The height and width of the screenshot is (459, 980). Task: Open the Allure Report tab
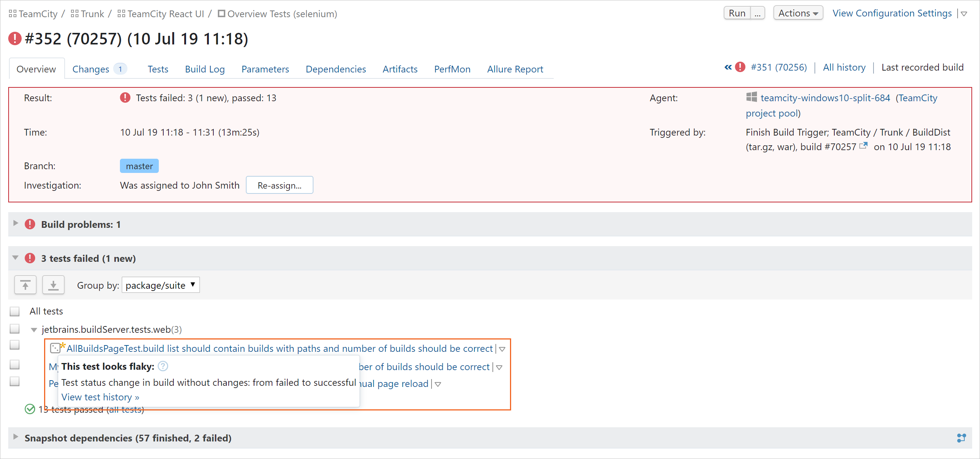tap(515, 69)
